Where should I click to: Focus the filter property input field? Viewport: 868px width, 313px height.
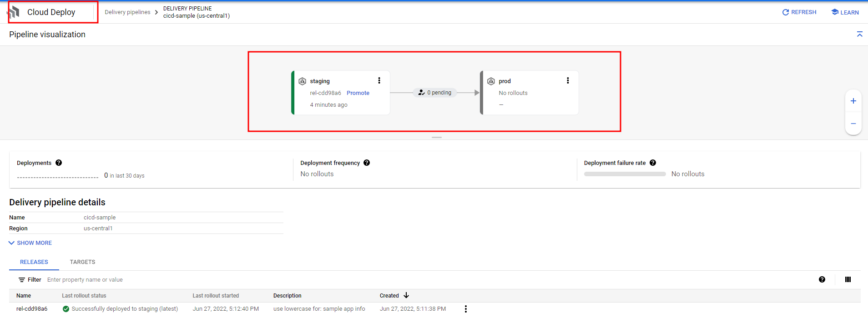click(x=85, y=280)
